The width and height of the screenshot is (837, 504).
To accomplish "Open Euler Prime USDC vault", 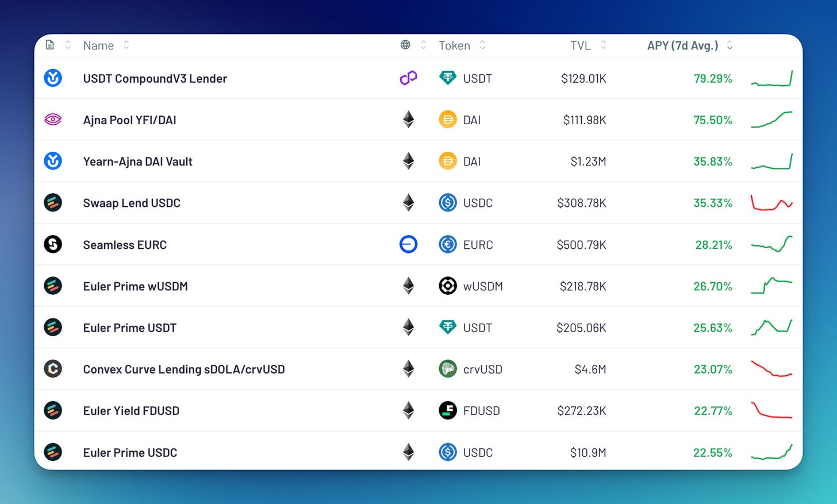I will [x=130, y=452].
